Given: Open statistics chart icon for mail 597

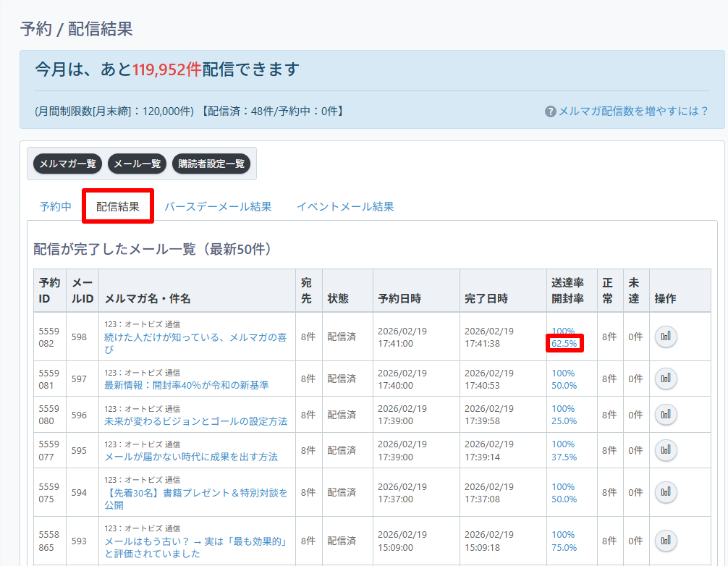Looking at the screenshot, I should coord(666,379).
